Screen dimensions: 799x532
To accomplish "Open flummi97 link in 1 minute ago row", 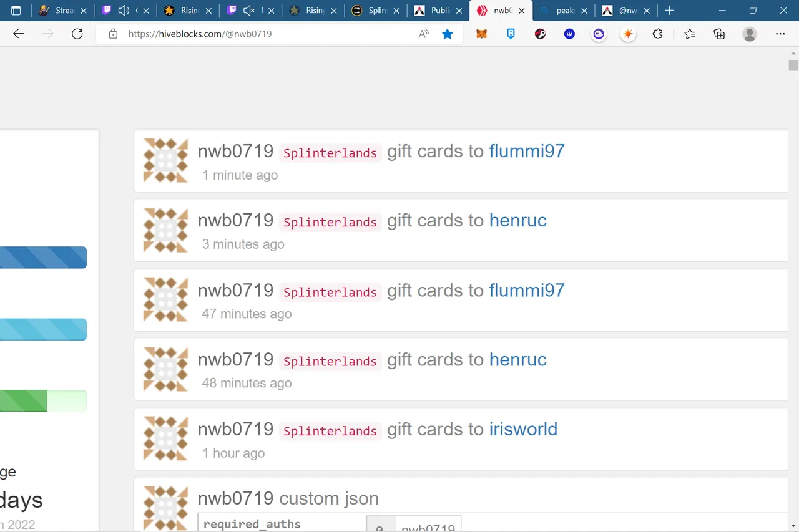I will 527,151.
